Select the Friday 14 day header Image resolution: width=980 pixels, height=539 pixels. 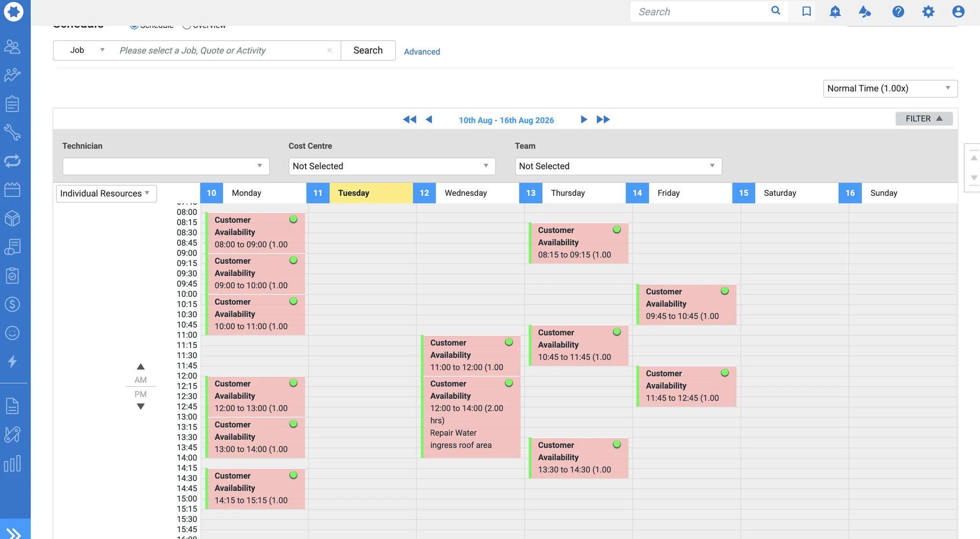pos(679,193)
